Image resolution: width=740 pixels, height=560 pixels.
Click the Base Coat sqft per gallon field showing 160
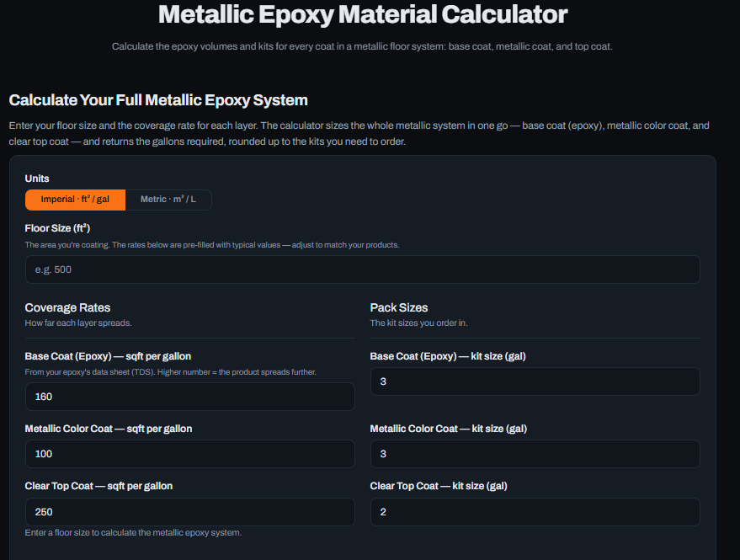pyautogui.click(x=189, y=397)
